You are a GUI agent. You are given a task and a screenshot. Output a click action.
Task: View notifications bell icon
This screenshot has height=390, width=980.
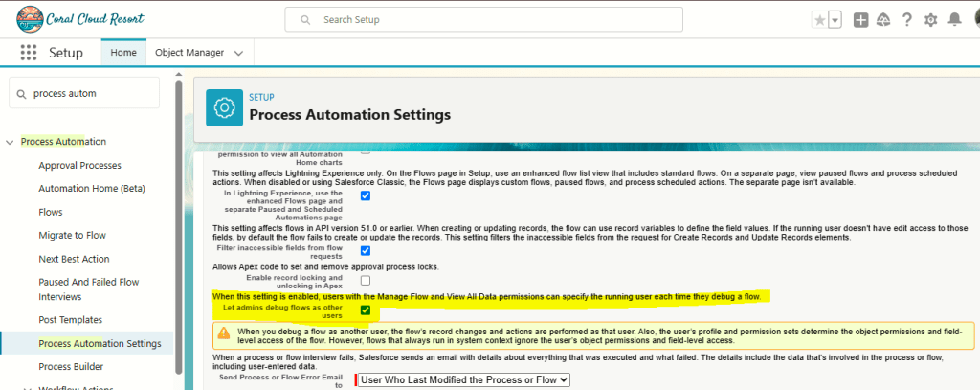tap(953, 20)
